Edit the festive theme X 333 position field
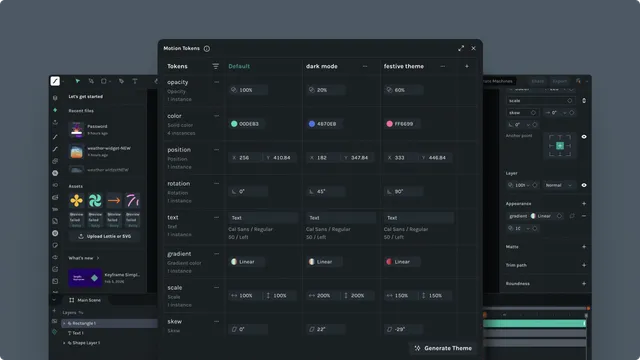 tap(401, 158)
